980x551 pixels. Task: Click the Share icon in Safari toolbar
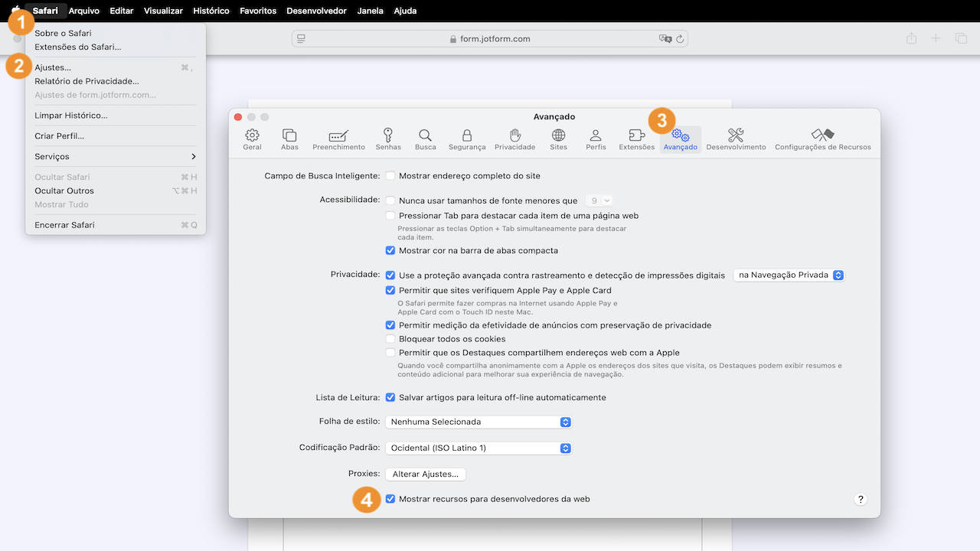pos(911,38)
